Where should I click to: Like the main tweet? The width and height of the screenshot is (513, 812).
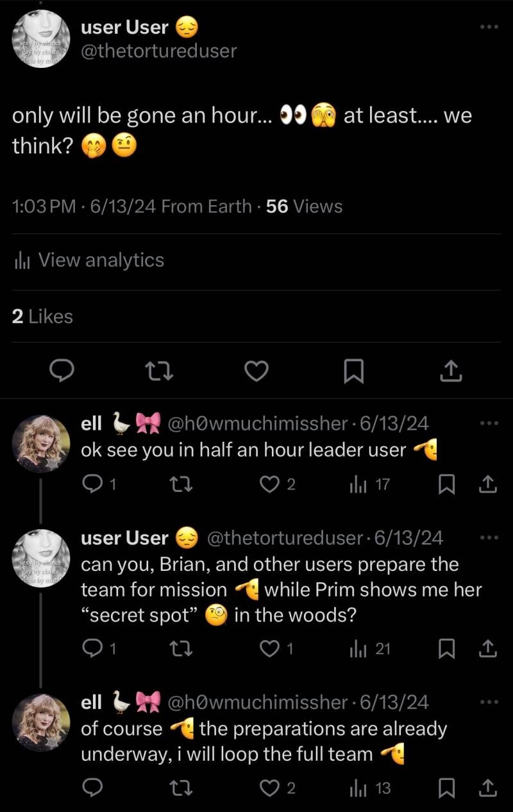click(x=256, y=370)
